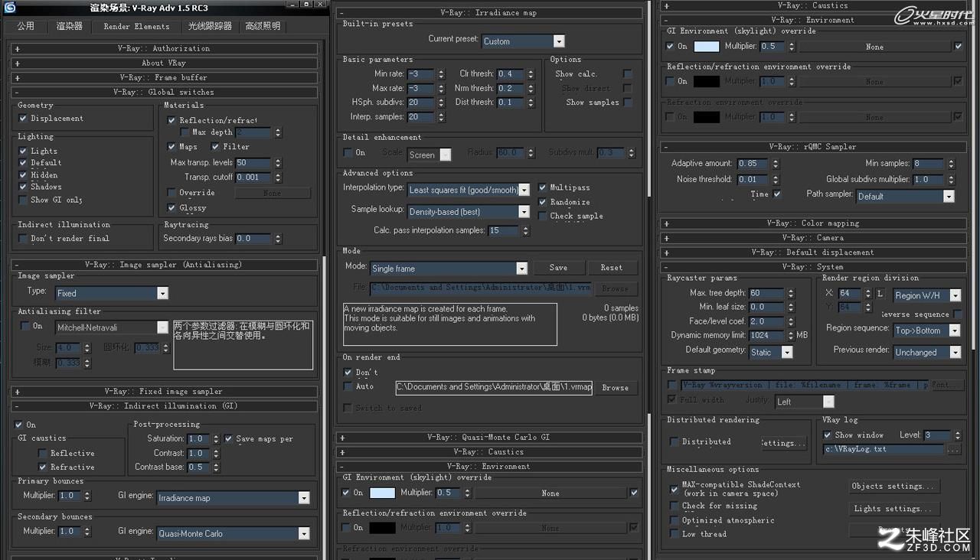The width and height of the screenshot is (980, 560).
Task: Toggle the VRay log Show window checkbox
Action: click(827, 435)
